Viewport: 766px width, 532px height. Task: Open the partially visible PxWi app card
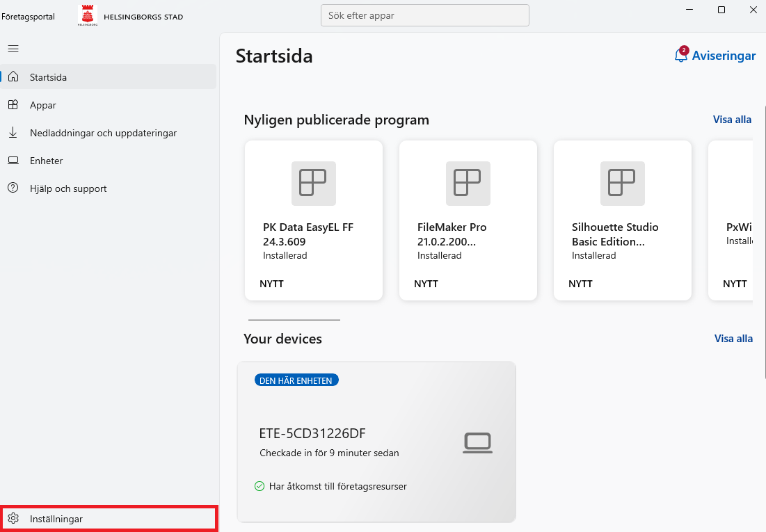click(x=731, y=220)
